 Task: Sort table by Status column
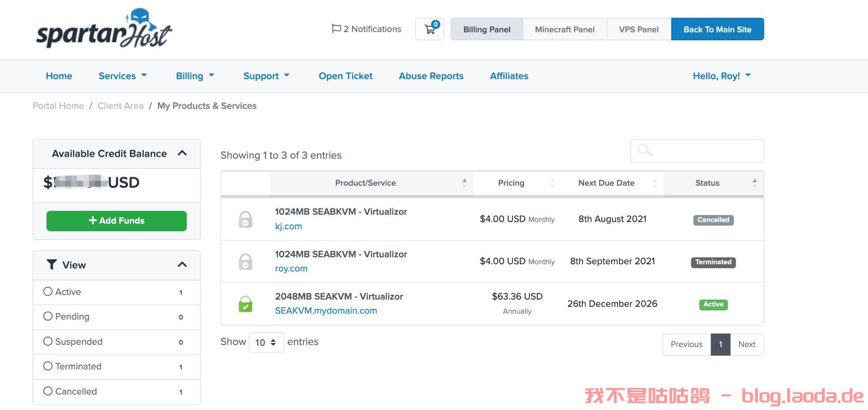click(x=713, y=183)
